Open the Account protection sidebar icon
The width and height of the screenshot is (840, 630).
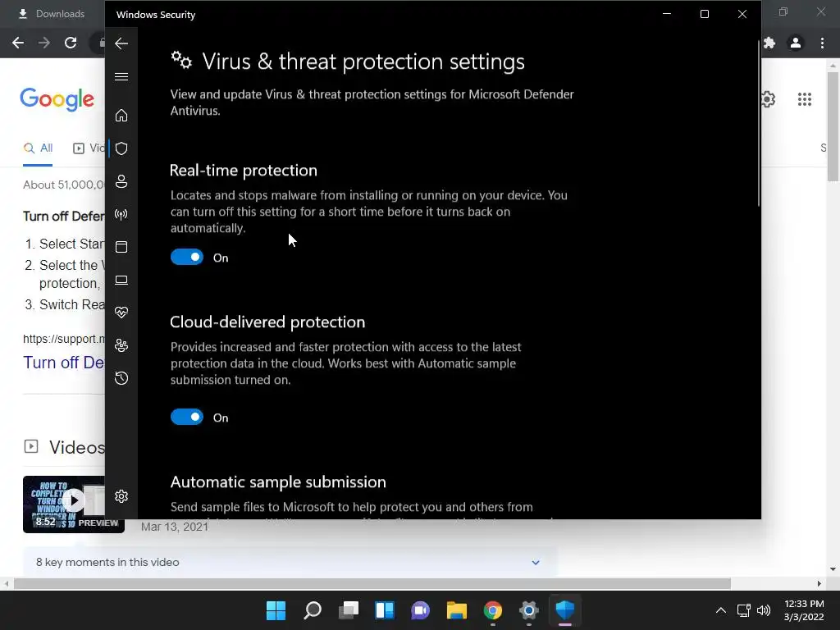(121, 181)
